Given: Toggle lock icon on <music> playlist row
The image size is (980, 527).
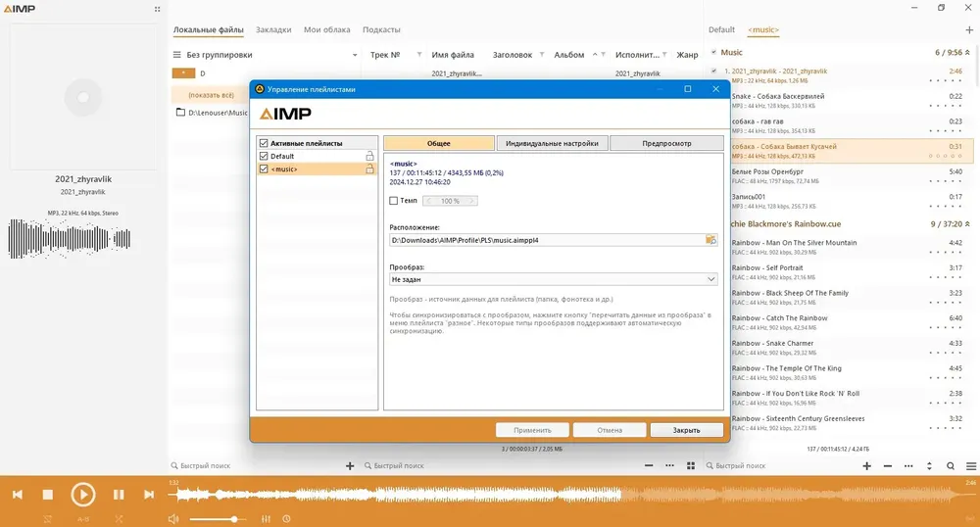Looking at the screenshot, I should (x=369, y=169).
